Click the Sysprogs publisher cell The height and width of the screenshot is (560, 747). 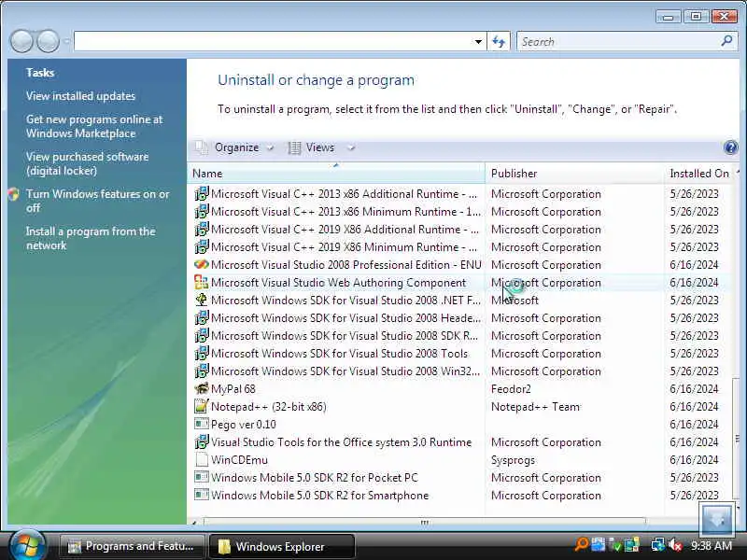(x=513, y=459)
